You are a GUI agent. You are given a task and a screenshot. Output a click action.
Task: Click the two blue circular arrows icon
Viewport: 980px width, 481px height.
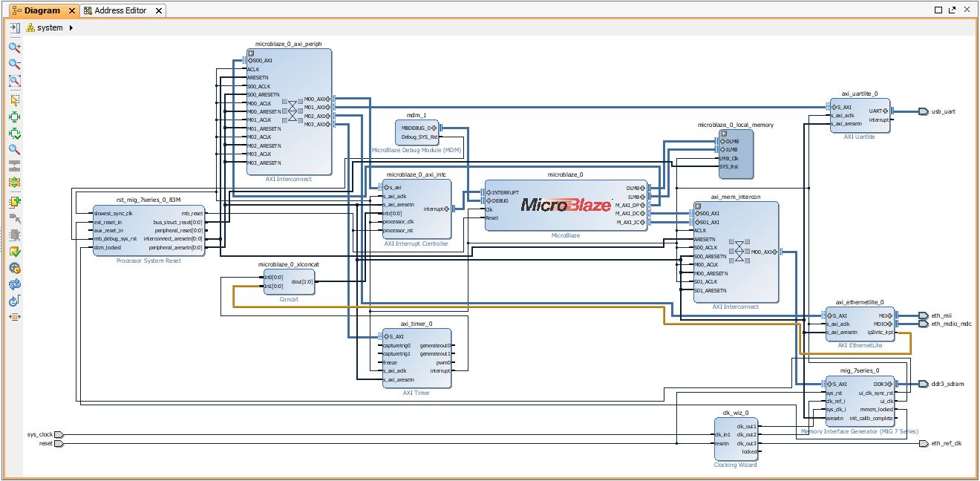click(x=14, y=284)
